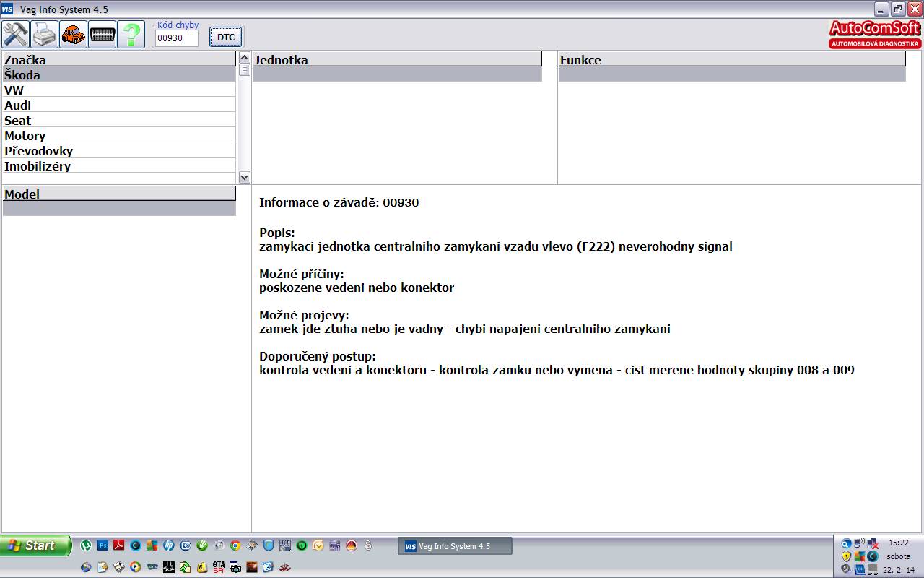
Task: Launch Windows Media Player quick launch icon
Action: pos(135,567)
